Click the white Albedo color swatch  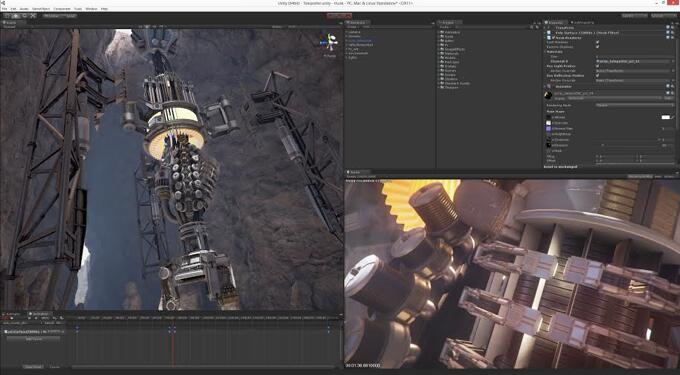(666, 117)
